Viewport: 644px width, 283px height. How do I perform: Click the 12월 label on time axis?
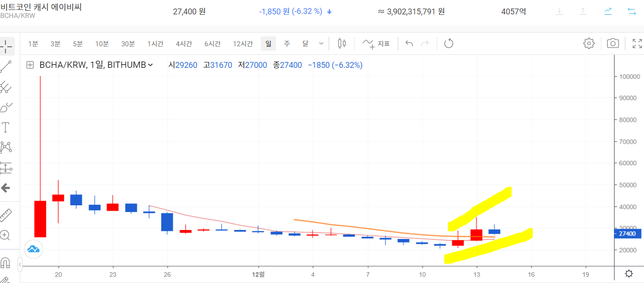(x=258, y=274)
